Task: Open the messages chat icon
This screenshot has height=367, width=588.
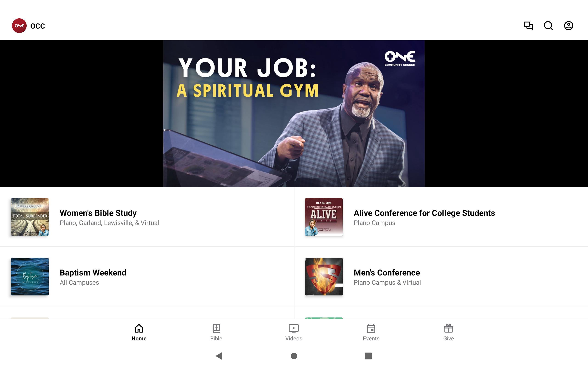Action: click(x=528, y=26)
